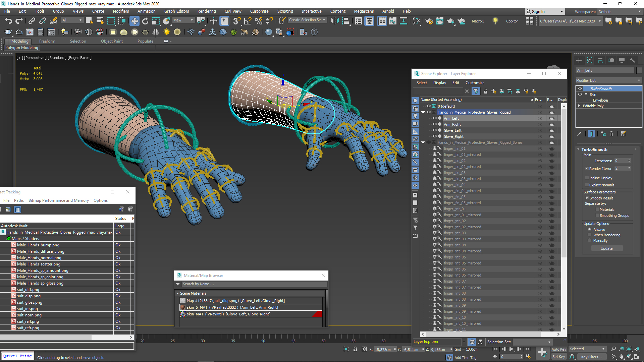Toggle visibility eye of Glove_Right
The image size is (644, 362).
click(x=434, y=136)
